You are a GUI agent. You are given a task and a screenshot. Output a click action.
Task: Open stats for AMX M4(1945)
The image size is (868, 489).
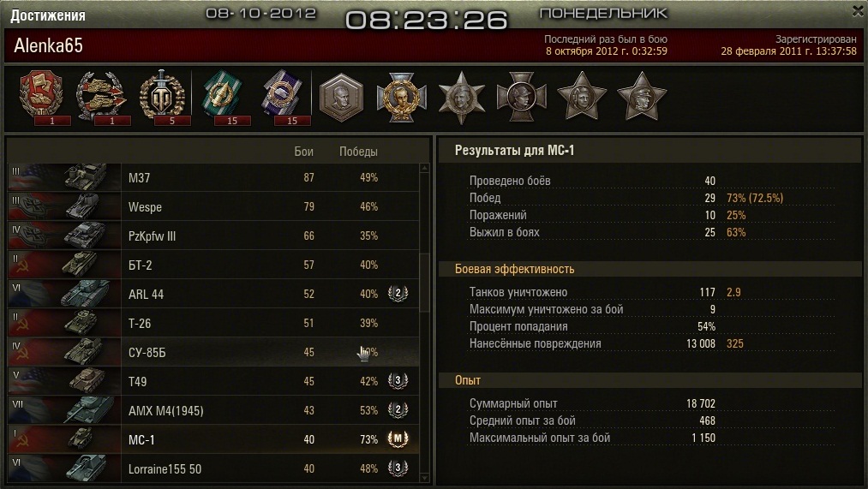tap(213, 410)
